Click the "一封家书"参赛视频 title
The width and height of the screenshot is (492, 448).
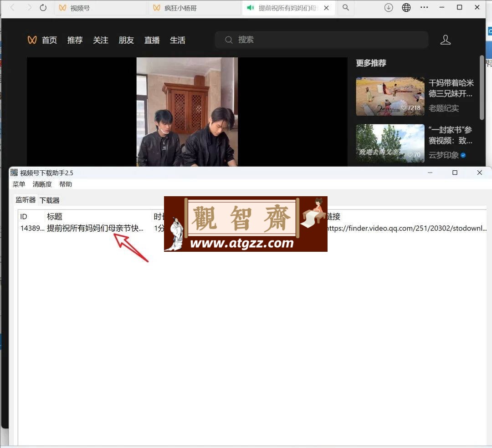[450, 135]
